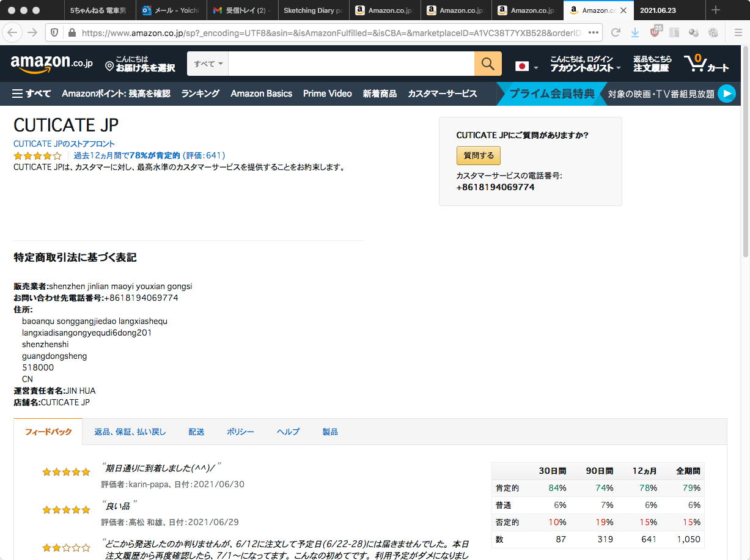
Task: Switch to the 2021.06.23 tab
Action: pos(669,10)
